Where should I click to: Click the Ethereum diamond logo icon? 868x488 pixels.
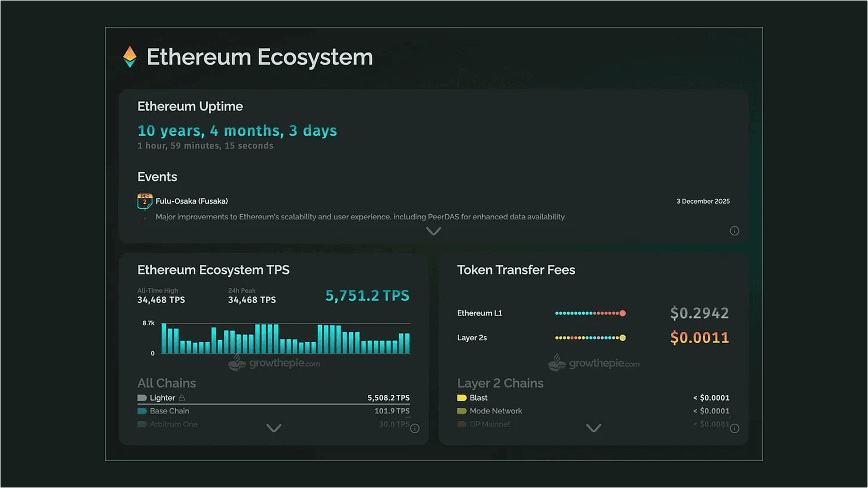pos(130,56)
